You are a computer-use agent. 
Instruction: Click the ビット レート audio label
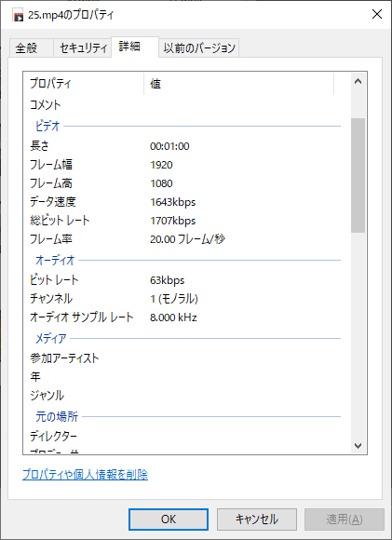[54, 280]
